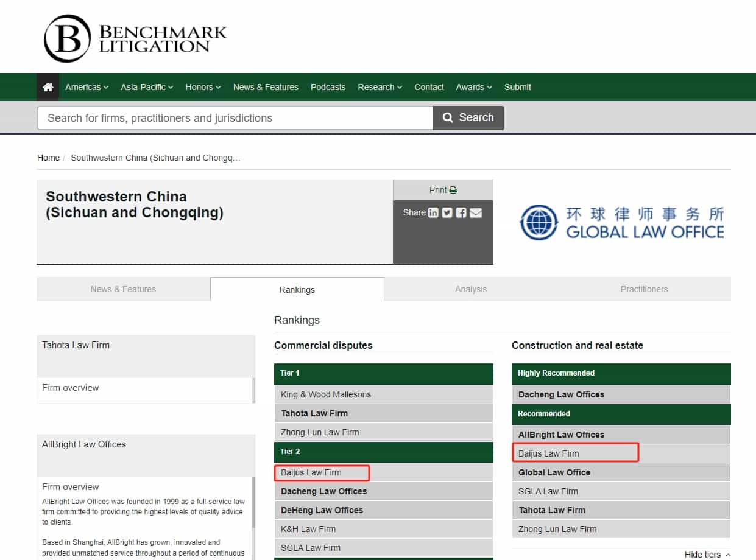Click the print icon next to Print
The height and width of the screenshot is (560, 756).
click(x=453, y=190)
